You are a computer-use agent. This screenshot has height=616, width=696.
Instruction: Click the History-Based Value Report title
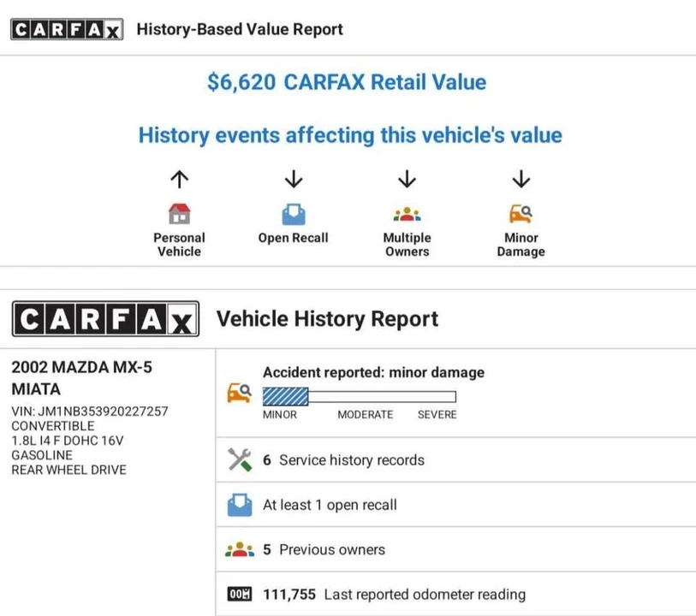[240, 29]
